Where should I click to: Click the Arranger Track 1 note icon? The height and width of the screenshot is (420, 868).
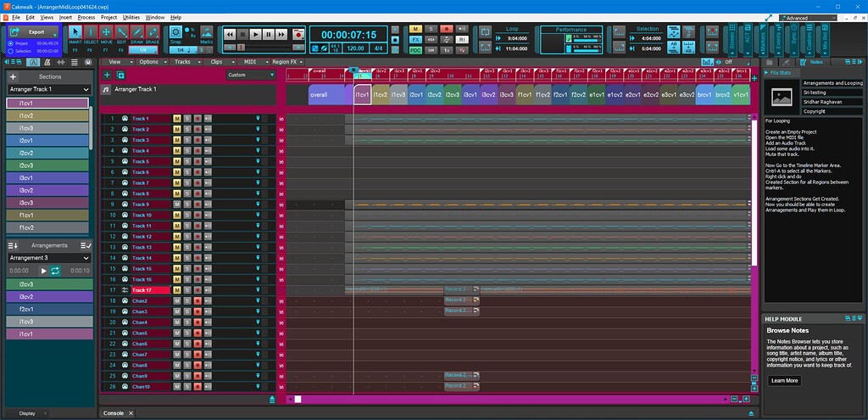[x=106, y=89]
